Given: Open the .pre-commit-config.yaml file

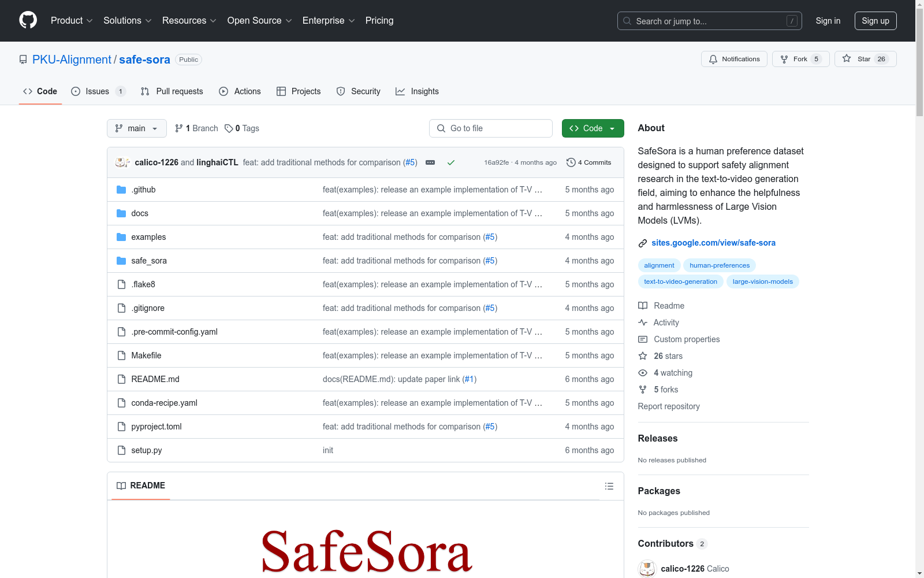Looking at the screenshot, I should pos(174,332).
